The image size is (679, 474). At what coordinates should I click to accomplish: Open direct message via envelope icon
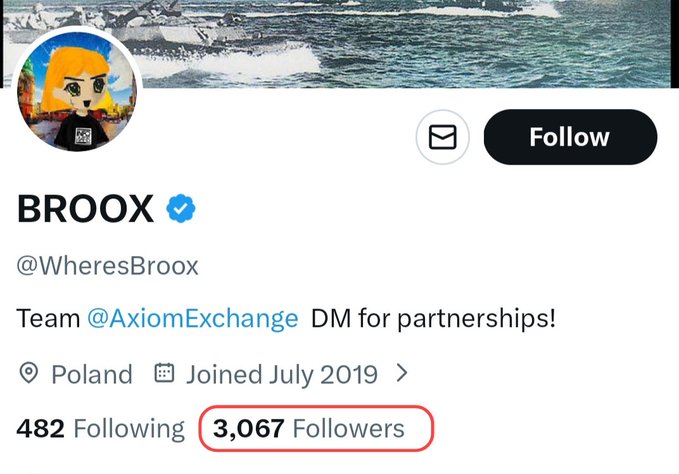[442, 137]
